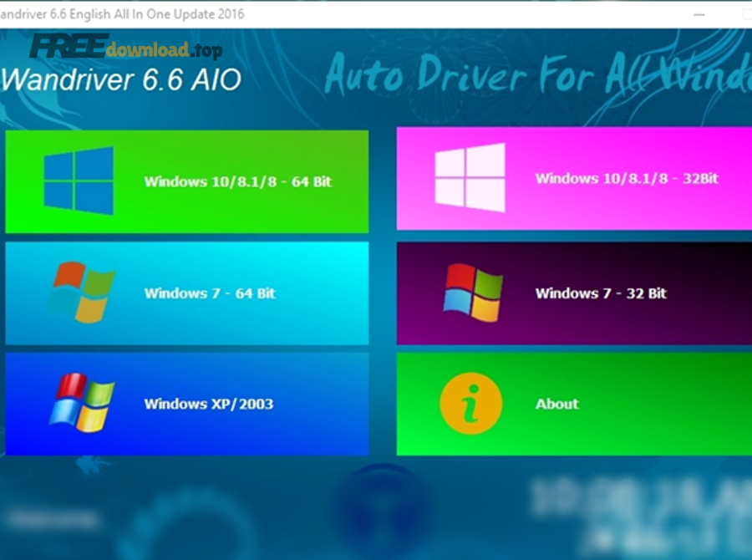The height and width of the screenshot is (560, 752).
Task: Choose Windows 10/8.1/8 - 32Bit label
Action: (627, 179)
